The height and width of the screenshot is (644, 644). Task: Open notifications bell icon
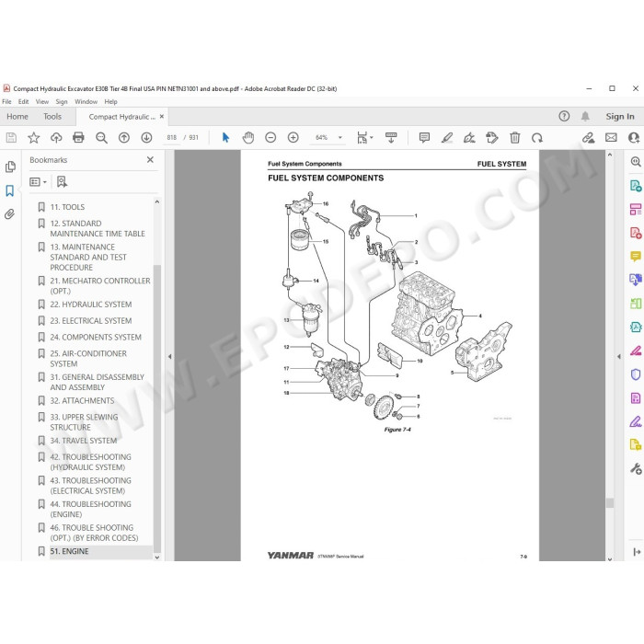[585, 116]
